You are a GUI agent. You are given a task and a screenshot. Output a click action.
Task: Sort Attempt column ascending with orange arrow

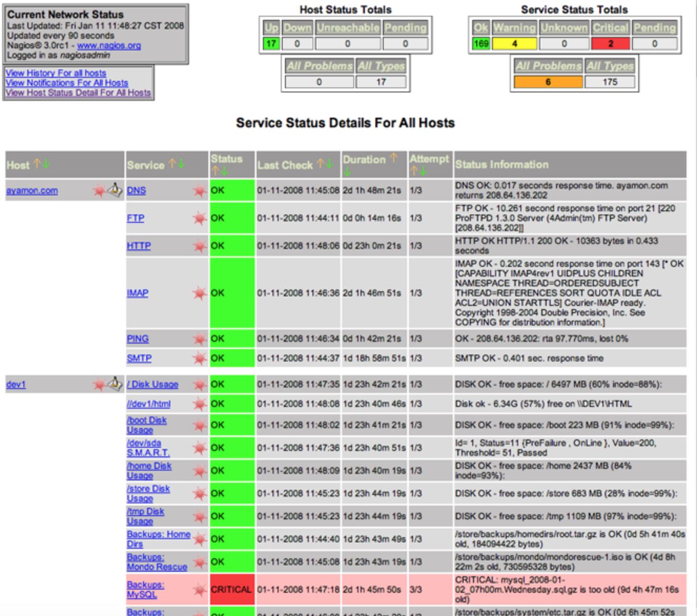point(414,171)
